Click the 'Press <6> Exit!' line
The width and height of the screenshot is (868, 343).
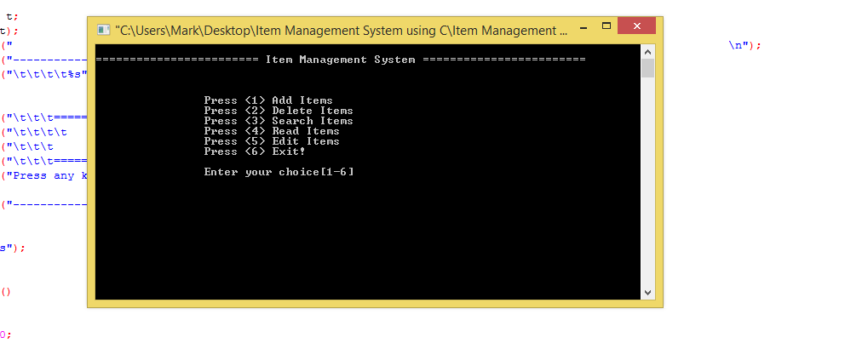(x=255, y=151)
